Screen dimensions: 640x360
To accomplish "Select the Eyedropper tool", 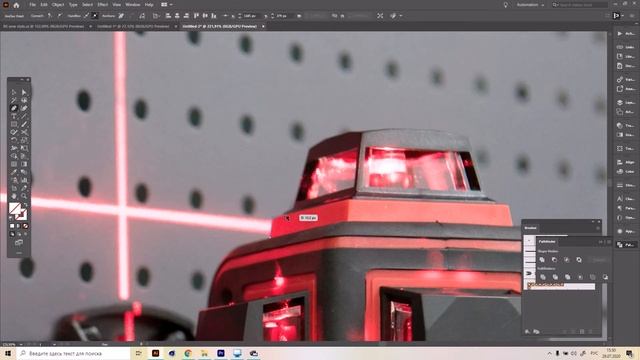I will pos(13,172).
